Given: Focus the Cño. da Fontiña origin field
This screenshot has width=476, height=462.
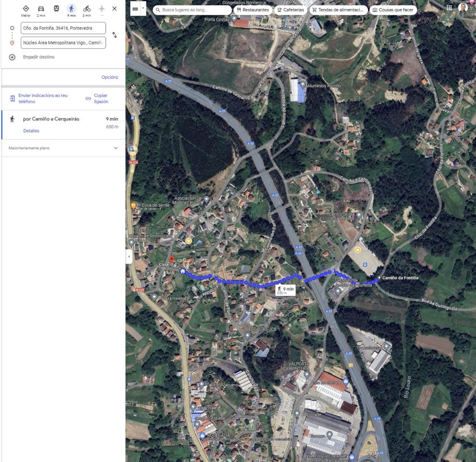Looking at the screenshot, I should tap(63, 28).
